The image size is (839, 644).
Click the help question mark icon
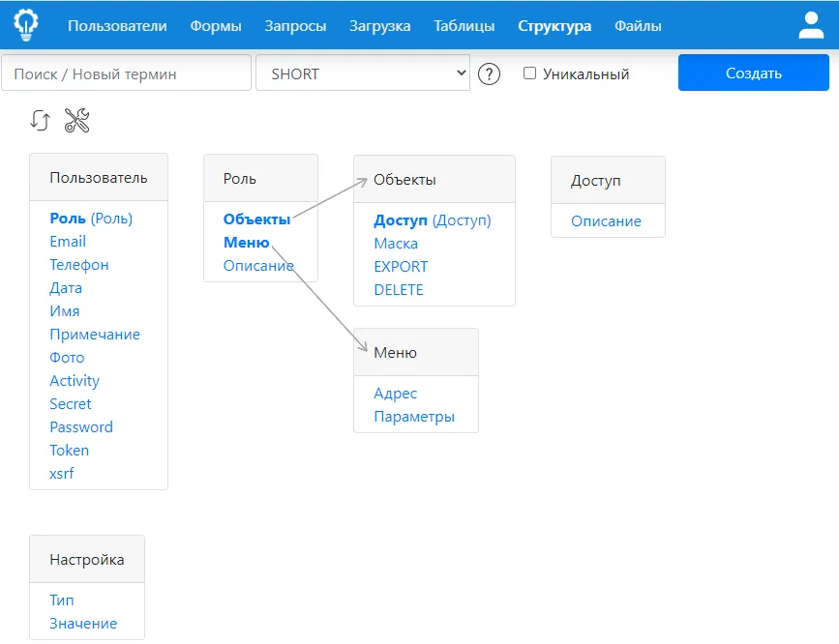(489, 73)
